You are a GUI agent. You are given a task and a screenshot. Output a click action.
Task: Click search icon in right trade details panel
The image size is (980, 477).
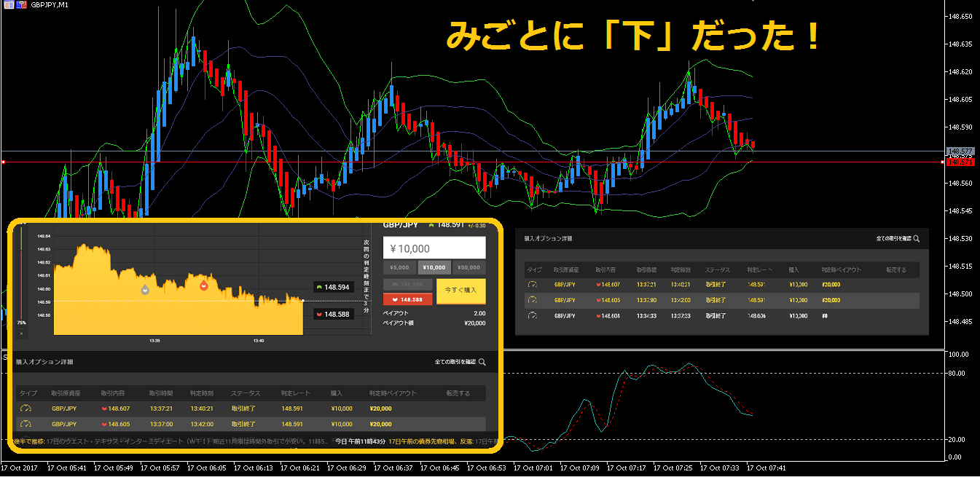pyautogui.click(x=917, y=238)
